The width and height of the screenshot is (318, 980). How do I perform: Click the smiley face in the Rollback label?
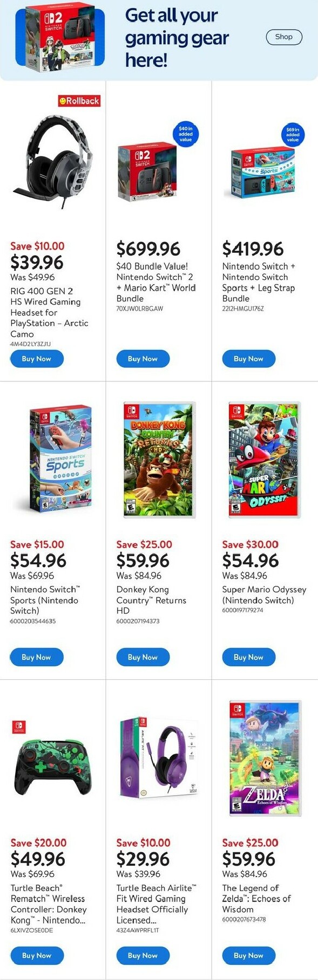63,101
